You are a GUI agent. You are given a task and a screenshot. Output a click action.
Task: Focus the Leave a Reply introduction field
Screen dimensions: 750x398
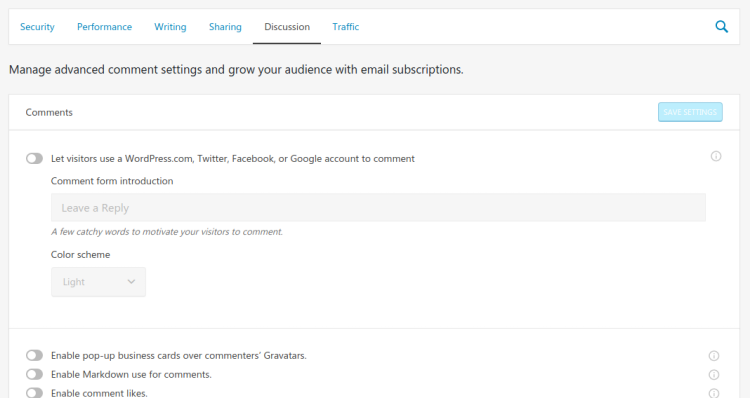click(378, 208)
